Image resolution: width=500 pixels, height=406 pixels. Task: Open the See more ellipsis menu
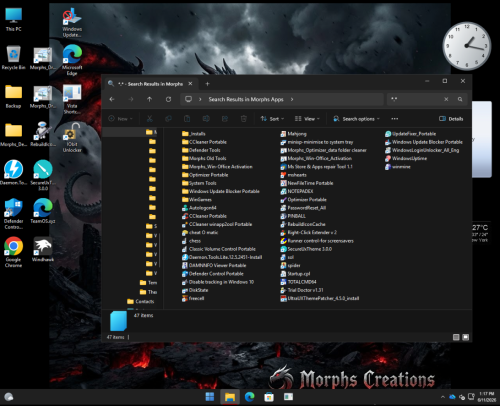(395, 119)
